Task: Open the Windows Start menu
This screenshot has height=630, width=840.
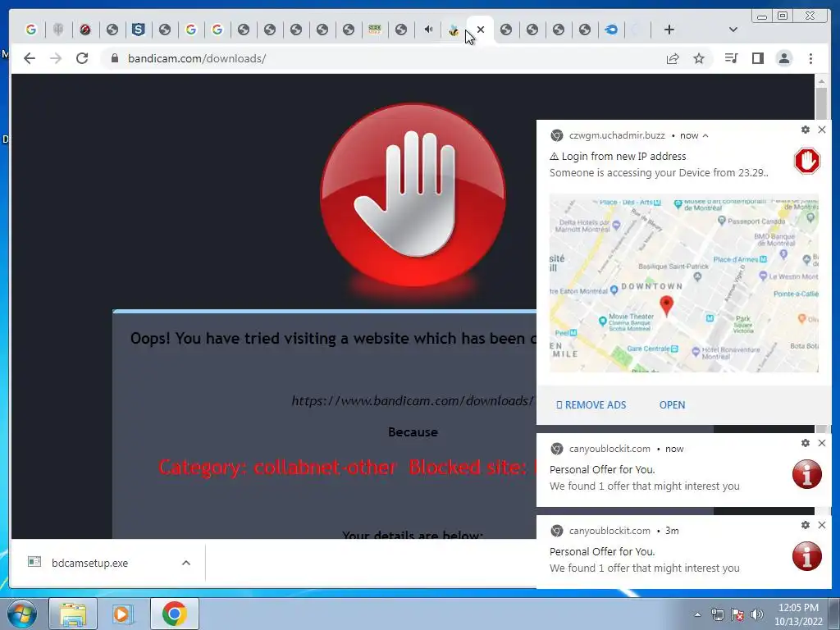Action: (x=22, y=614)
